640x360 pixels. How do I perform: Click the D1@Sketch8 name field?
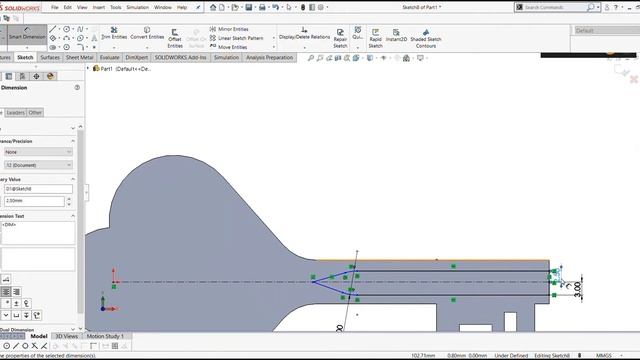(38, 189)
